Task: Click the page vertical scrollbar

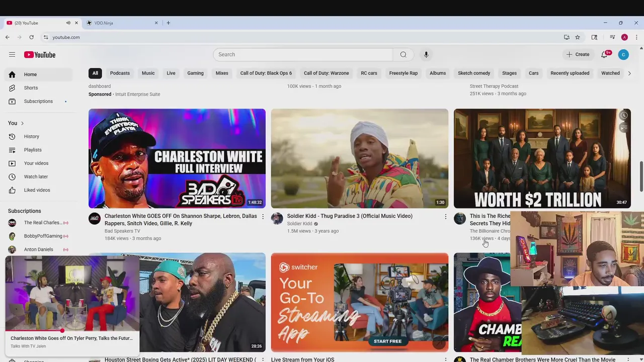Action: coord(641,176)
